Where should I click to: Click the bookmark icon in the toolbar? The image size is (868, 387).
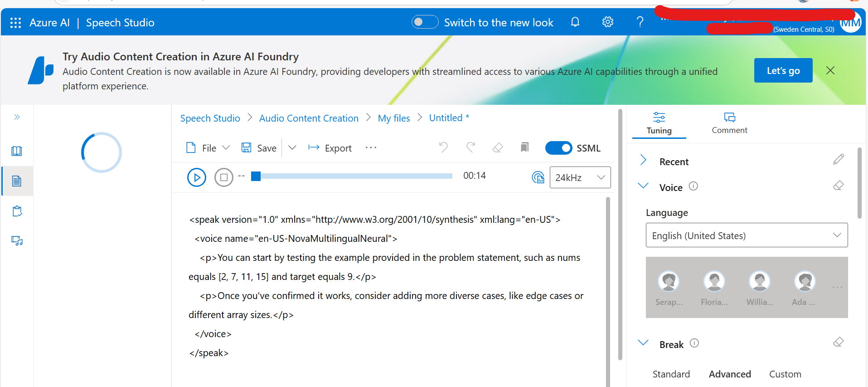coord(524,147)
